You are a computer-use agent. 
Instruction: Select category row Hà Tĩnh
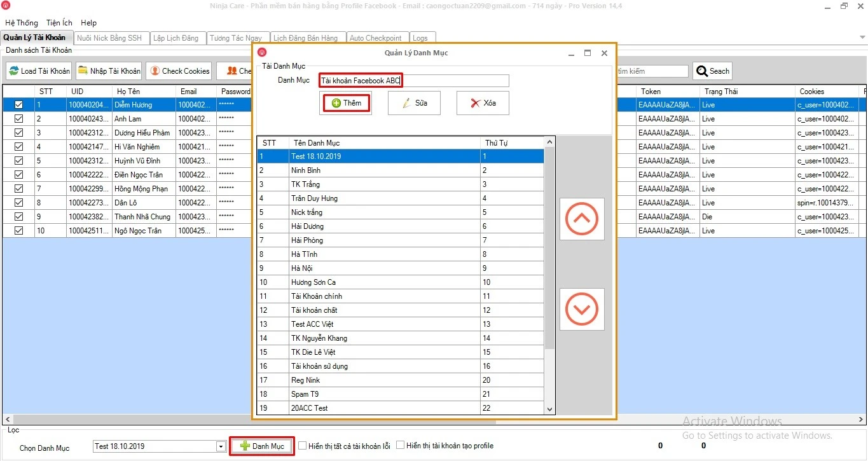(401, 254)
